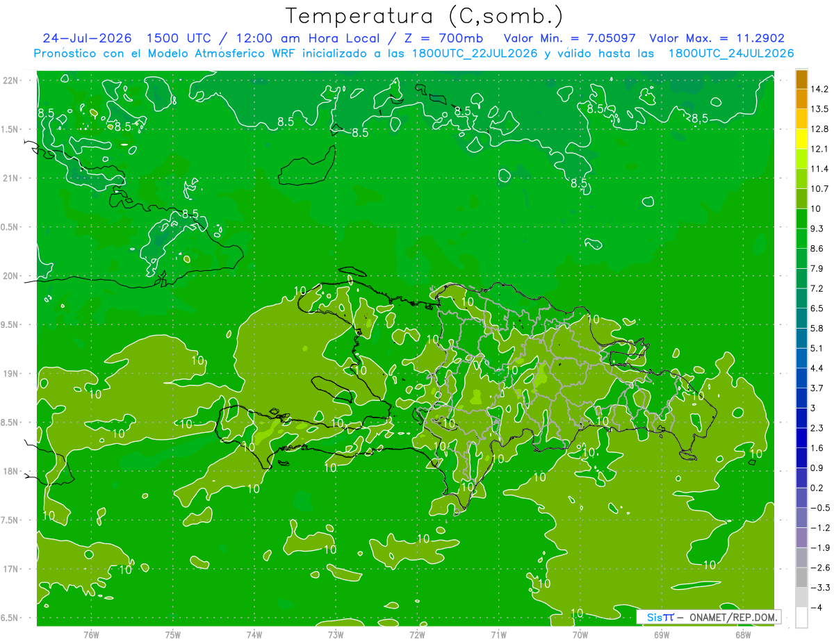
Task: Select the date "24-Jul-2026" in the header
Action: (x=88, y=38)
